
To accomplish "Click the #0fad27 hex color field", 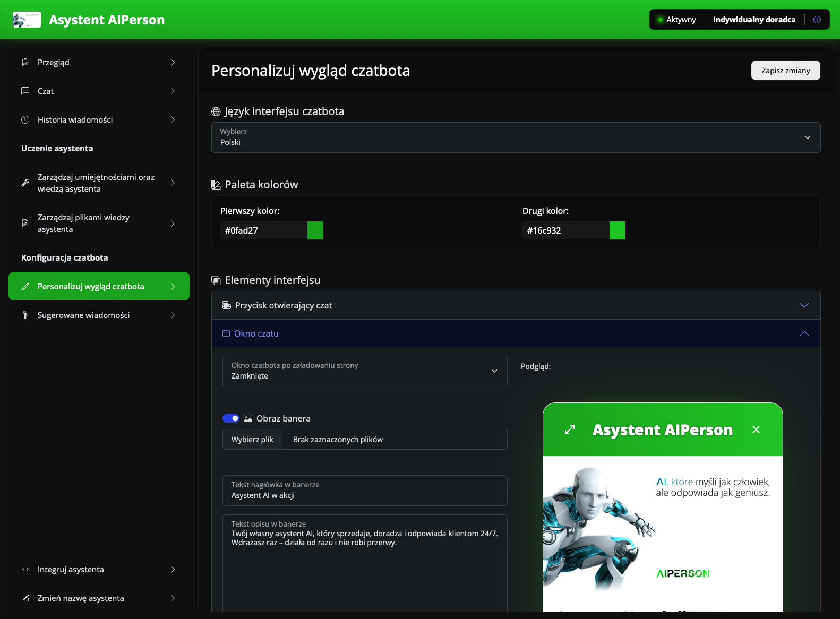I will (264, 230).
